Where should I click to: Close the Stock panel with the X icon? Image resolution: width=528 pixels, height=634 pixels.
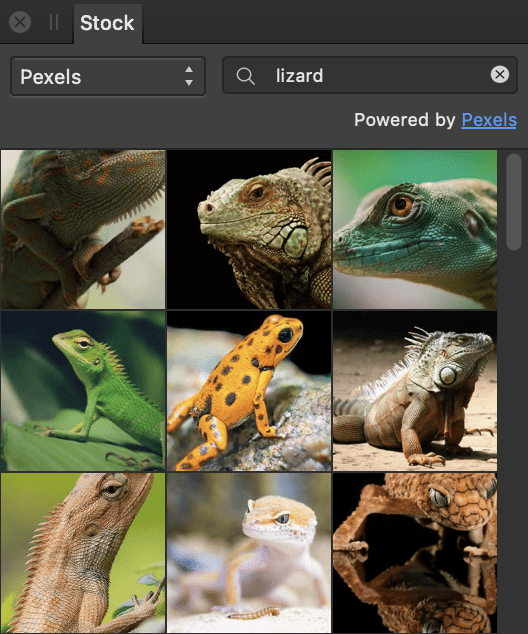pos(20,22)
